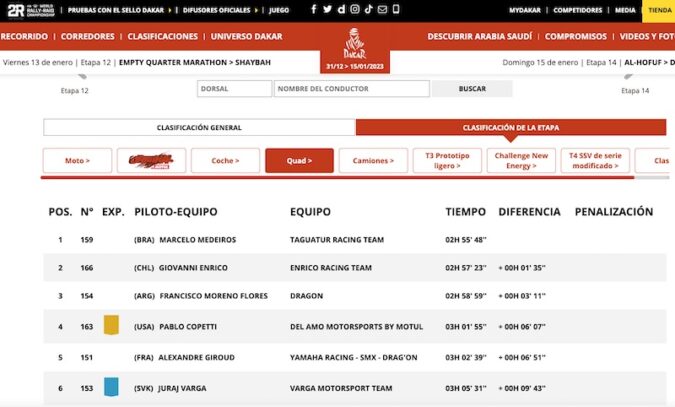675x407 pixels.
Task: Select T4 SSV de serie modificado category
Action: pyautogui.click(x=595, y=161)
